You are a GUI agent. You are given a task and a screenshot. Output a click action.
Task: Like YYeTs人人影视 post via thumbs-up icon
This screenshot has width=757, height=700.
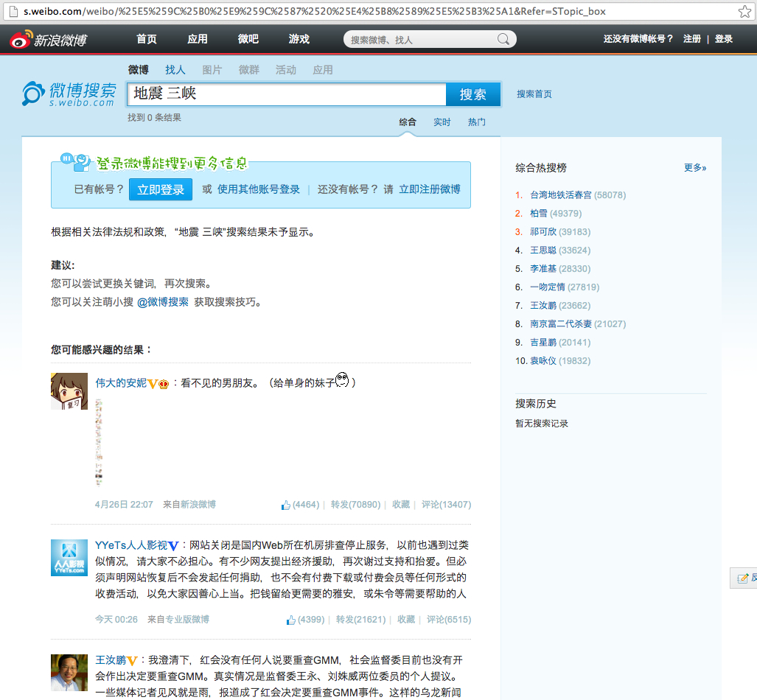[290, 620]
